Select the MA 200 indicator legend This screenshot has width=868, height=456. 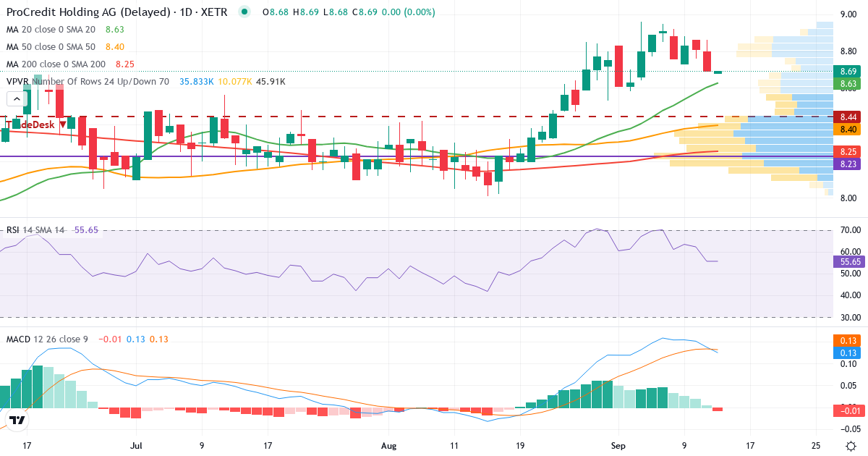[56, 64]
